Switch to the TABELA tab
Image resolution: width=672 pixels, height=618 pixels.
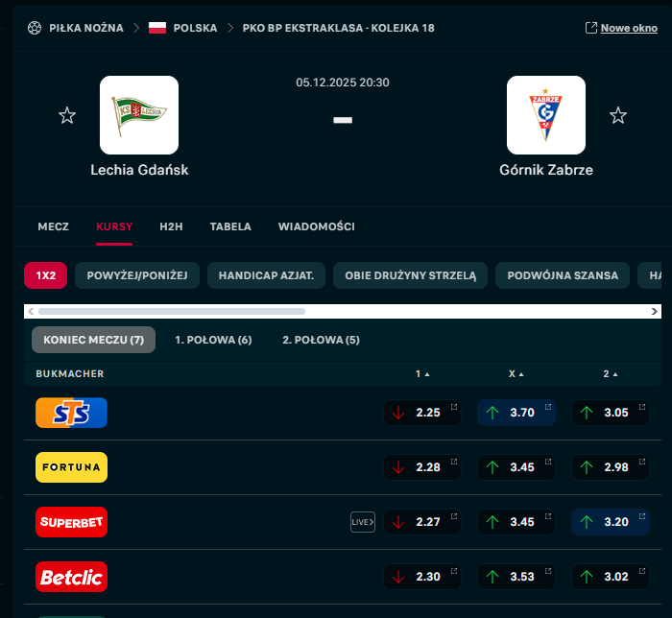(230, 226)
